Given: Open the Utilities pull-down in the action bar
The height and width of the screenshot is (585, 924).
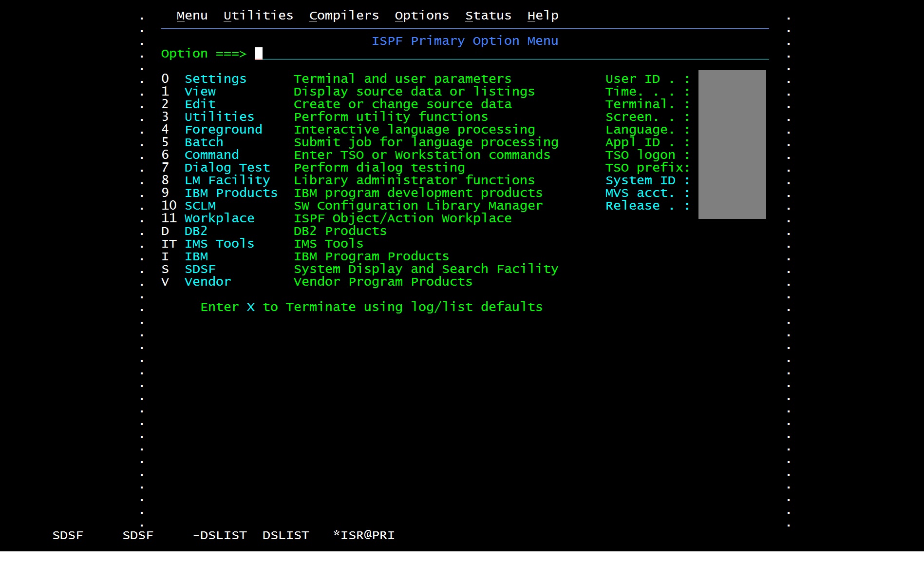Looking at the screenshot, I should click(258, 16).
